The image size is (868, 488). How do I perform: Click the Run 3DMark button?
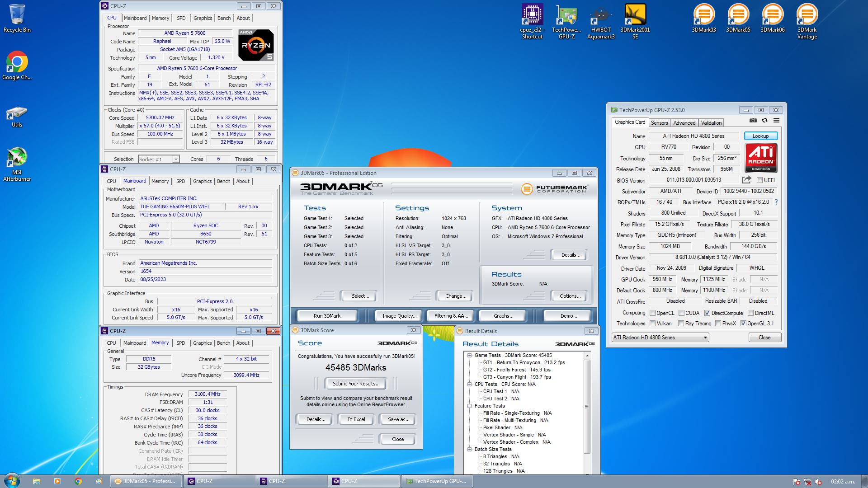tap(327, 316)
